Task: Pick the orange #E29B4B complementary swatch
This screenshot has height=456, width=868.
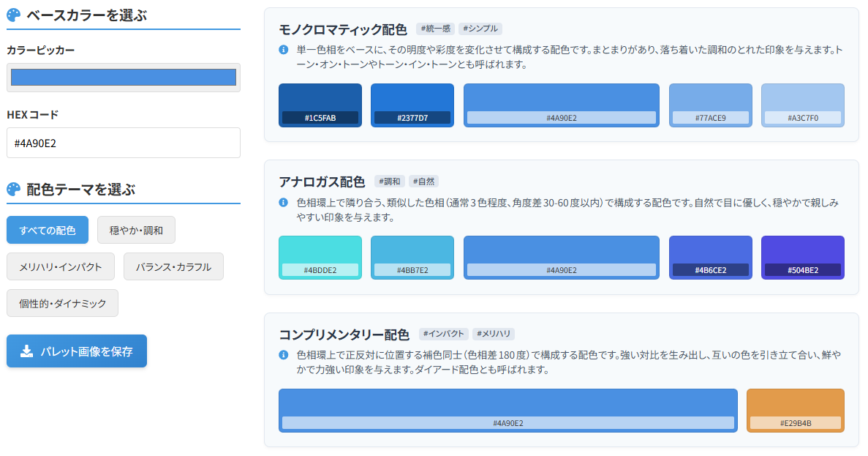Action: 795,410
